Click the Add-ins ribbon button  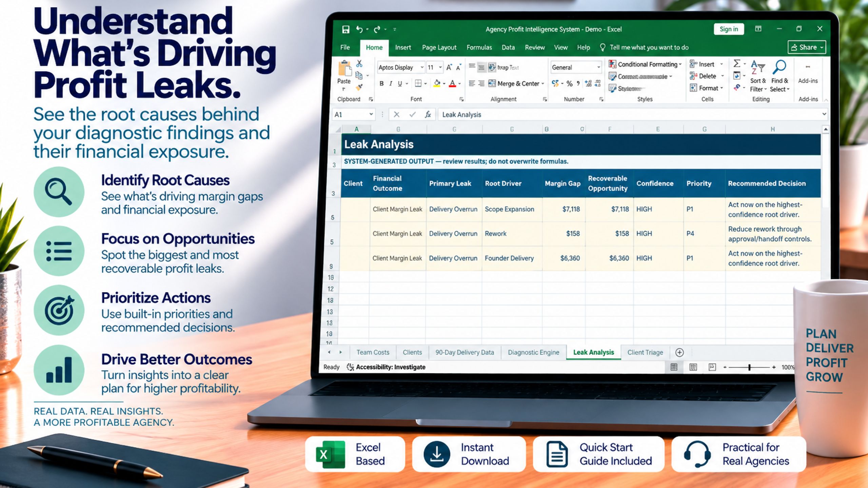click(808, 74)
